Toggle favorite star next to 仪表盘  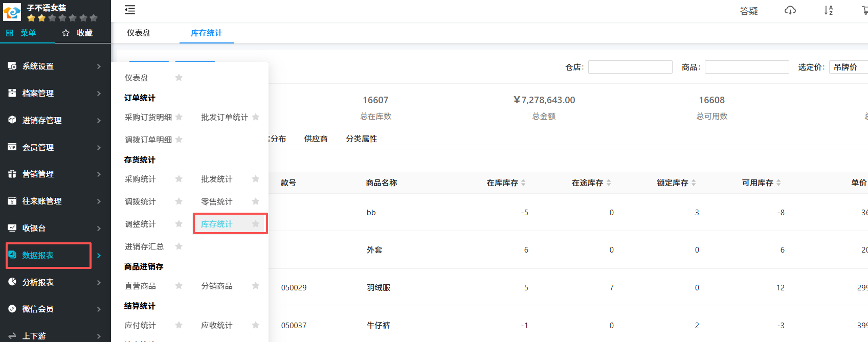pos(179,78)
